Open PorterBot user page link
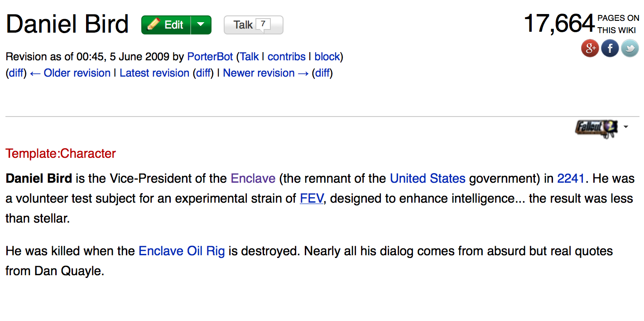Screen dimensions: 644x321 point(210,57)
